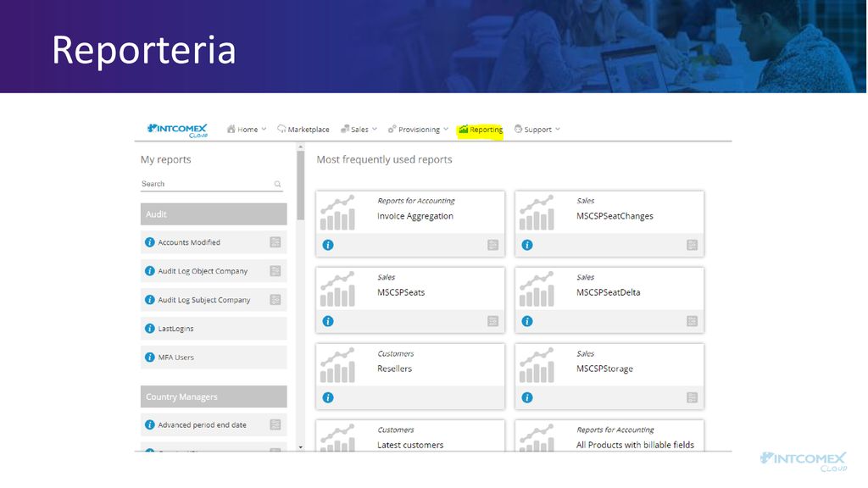Click the Audit Log Object Company info icon
This screenshot has width=868, height=488.
click(149, 271)
